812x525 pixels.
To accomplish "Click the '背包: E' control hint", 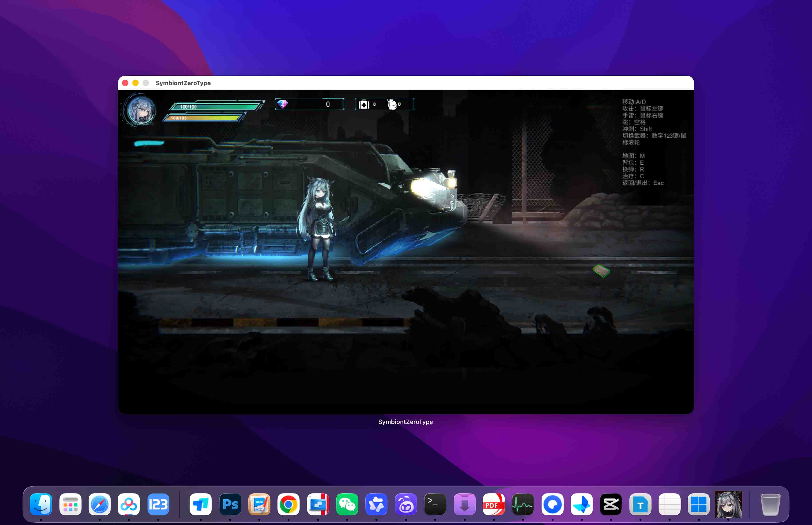I will pos(633,163).
